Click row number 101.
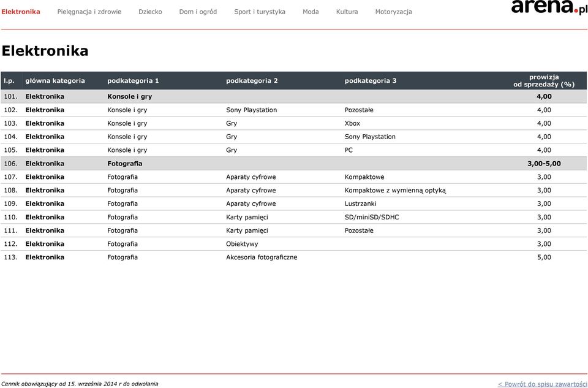The height and width of the screenshot is (388, 588). (10, 96)
